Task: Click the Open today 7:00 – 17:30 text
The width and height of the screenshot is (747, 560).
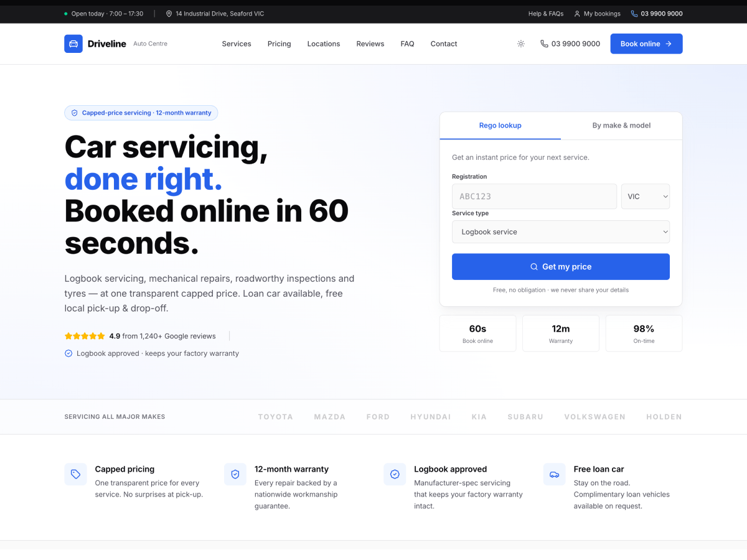Action: pos(107,14)
